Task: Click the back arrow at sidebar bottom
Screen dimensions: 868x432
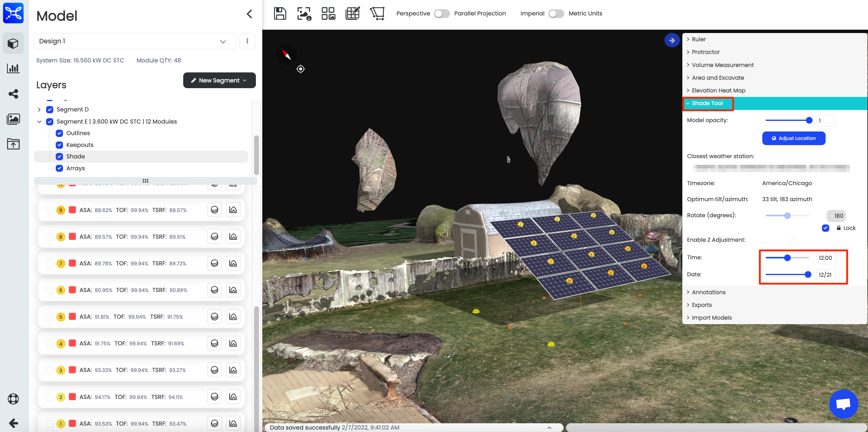Action: [13, 423]
